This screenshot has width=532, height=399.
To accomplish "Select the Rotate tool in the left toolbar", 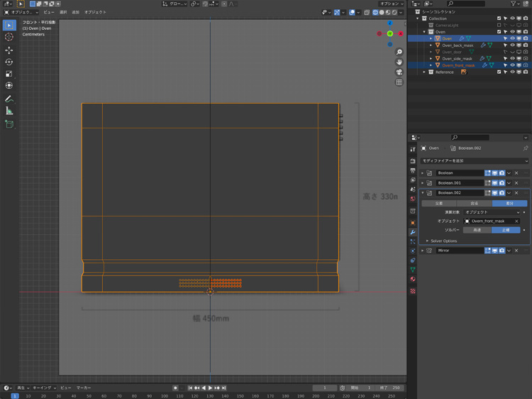I will 9,62.
